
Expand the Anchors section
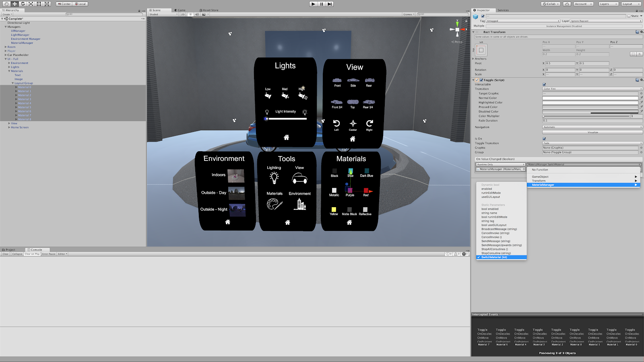click(473, 59)
